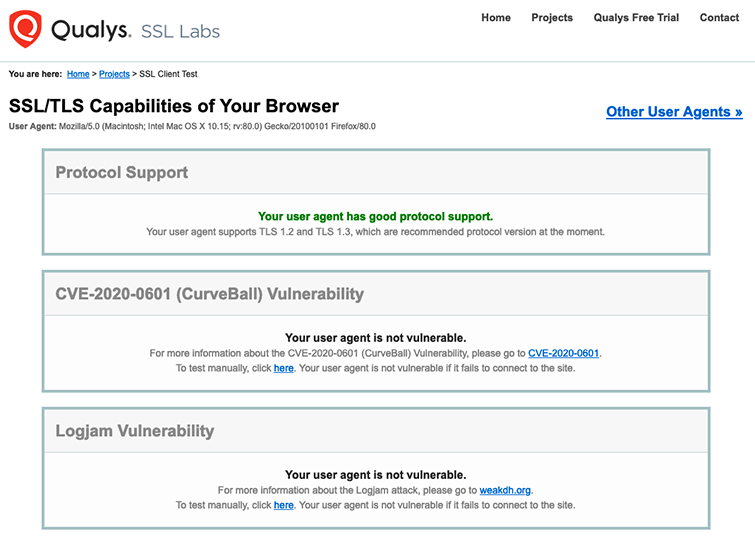Image resolution: width=755 pixels, height=536 pixels.
Task: Follow the Projects breadcrumb link
Action: coord(114,74)
